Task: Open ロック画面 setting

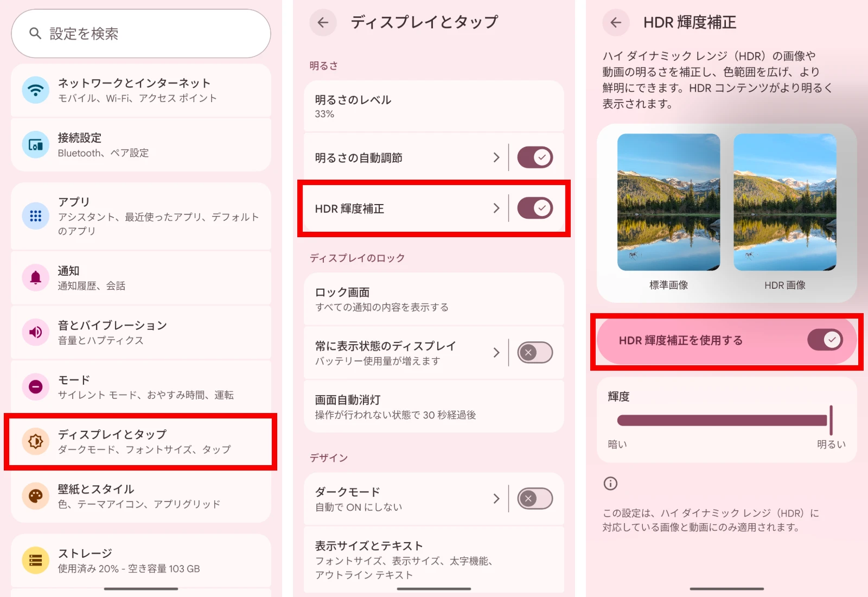Action: (434, 299)
